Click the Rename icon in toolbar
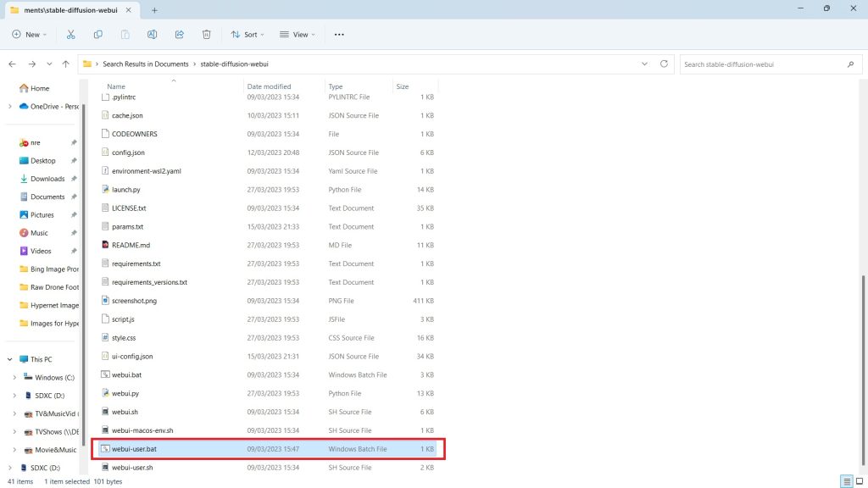Image resolution: width=868 pixels, height=488 pixels. pos(152,35)
